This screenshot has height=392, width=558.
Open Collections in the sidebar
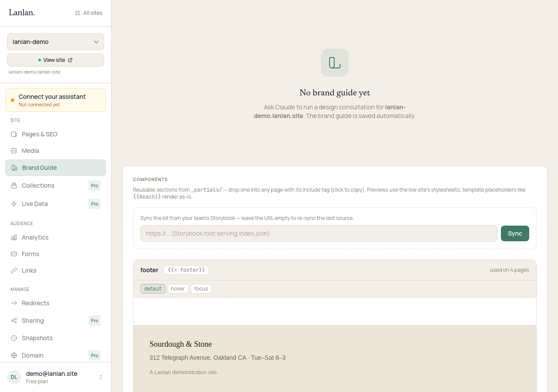tap(55, 186)
